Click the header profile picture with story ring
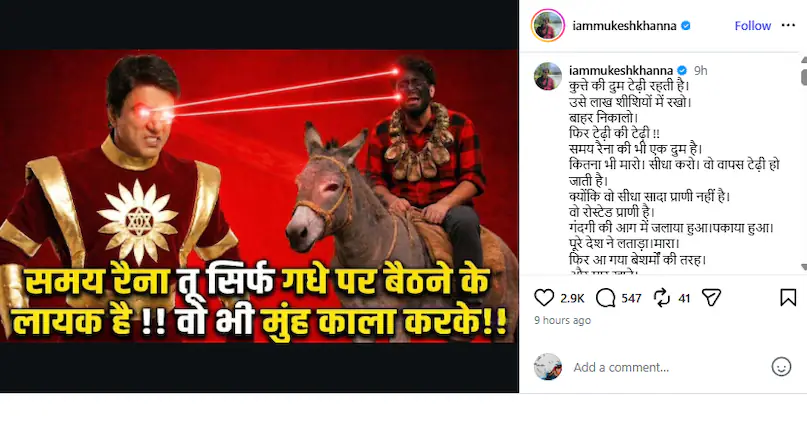 coord(548,25)
